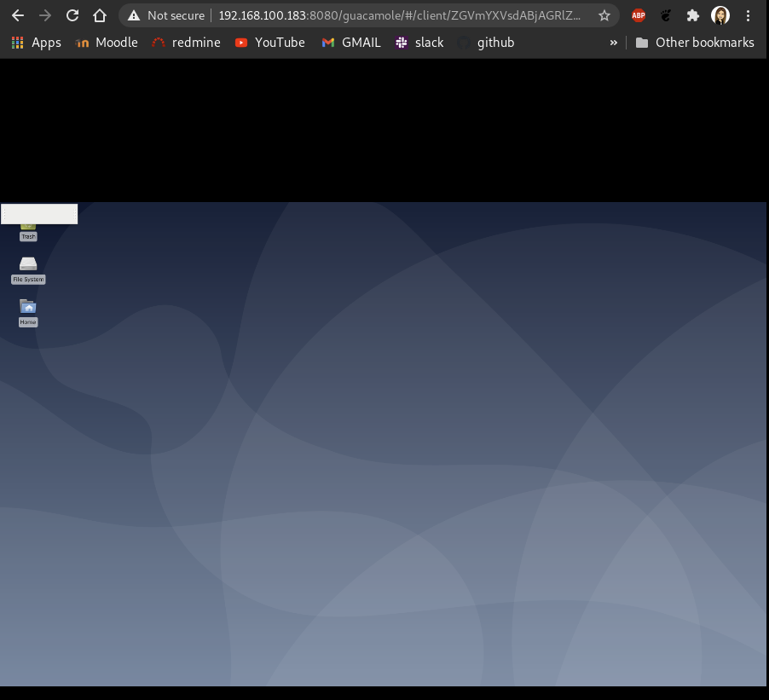Navigate back to the previous page
Viewport: 769px width, 700px height.
18,15
